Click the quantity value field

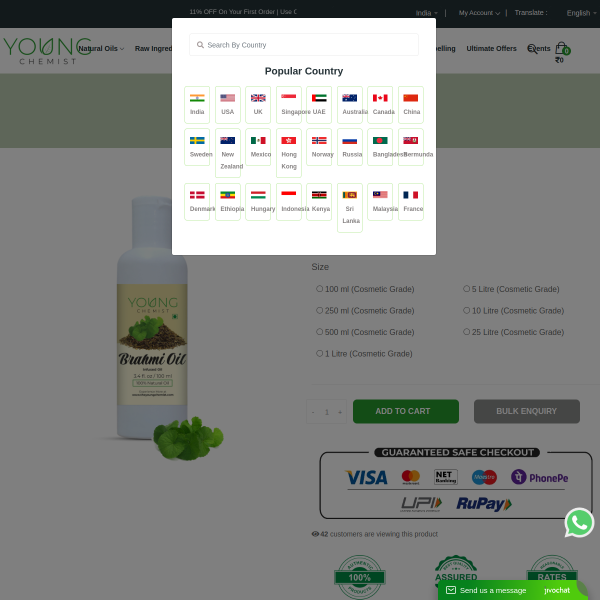click(x=327, y=412)
